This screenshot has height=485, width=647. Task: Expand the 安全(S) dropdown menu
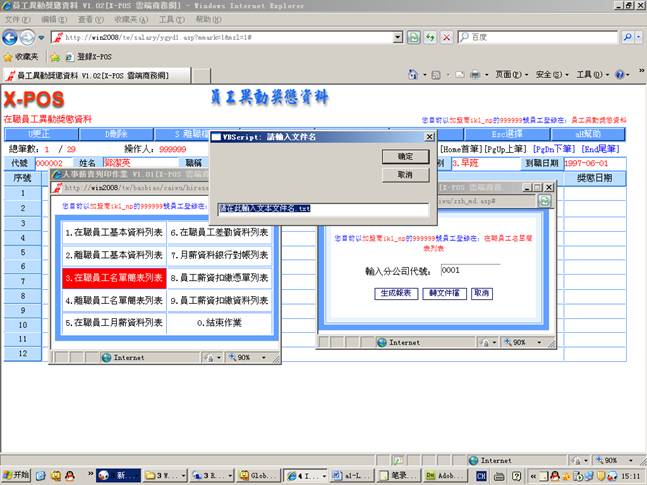[x=550, y=75]
